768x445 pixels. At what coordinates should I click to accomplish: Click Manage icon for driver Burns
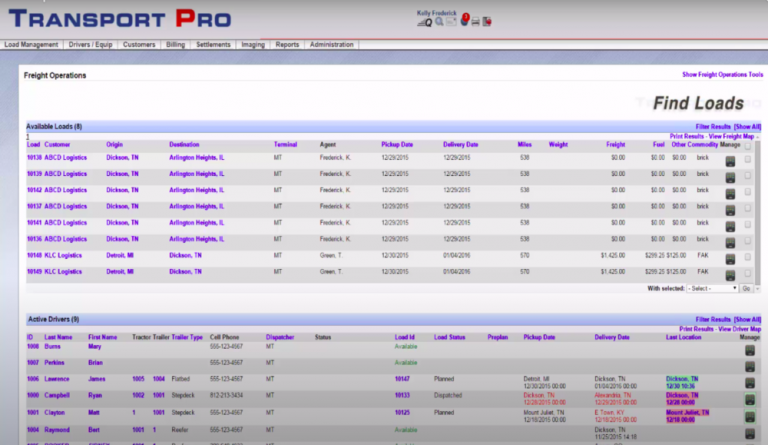pyautogui.click(x=751, y=350)
